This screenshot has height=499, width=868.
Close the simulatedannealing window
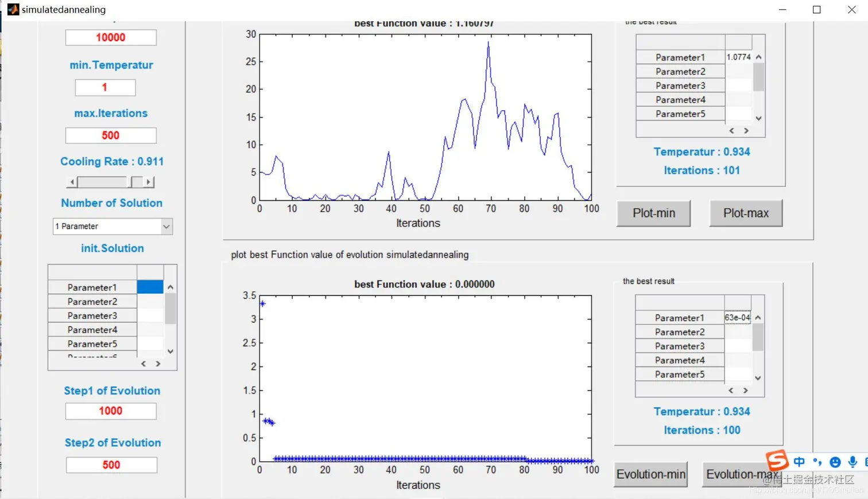[852, 10]
